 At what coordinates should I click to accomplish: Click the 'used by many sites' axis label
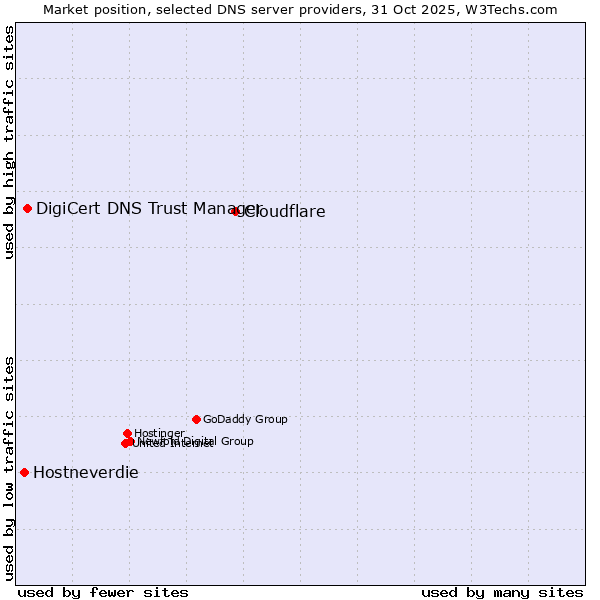click(502, 592)
